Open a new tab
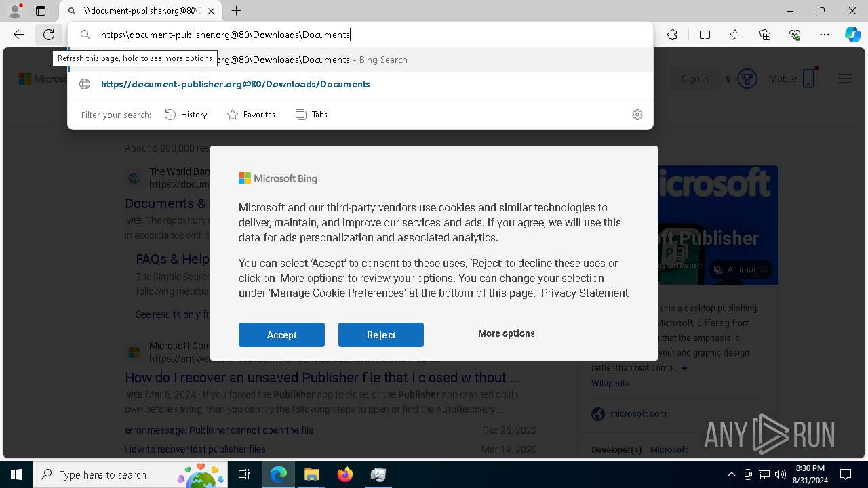 [x=236, y=11]
